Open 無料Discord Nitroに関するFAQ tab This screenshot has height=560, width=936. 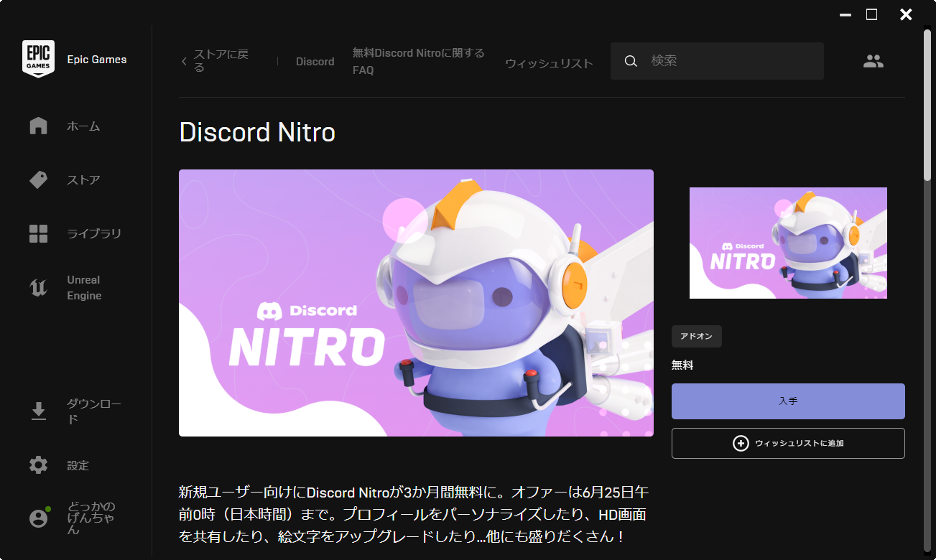click(418, 62)
